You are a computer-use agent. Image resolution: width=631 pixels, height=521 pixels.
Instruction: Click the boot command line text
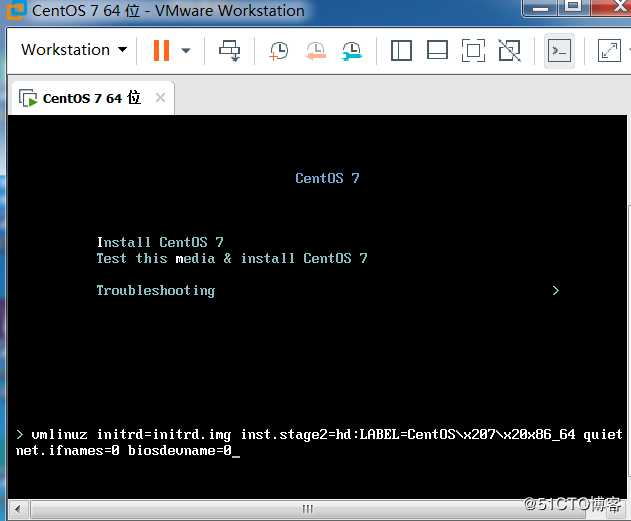(x=319, y=443)
